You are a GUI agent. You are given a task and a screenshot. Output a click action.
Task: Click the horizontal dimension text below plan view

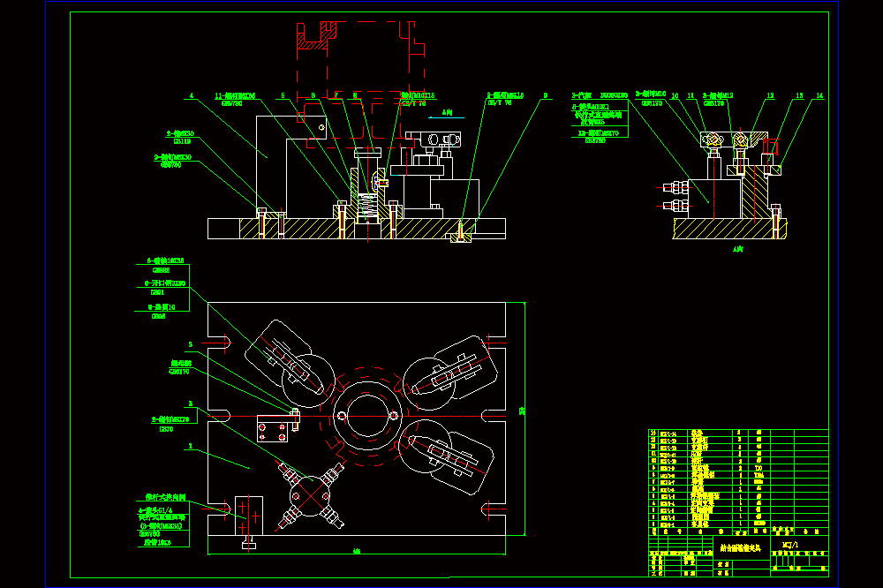click(x=357, y=552)
